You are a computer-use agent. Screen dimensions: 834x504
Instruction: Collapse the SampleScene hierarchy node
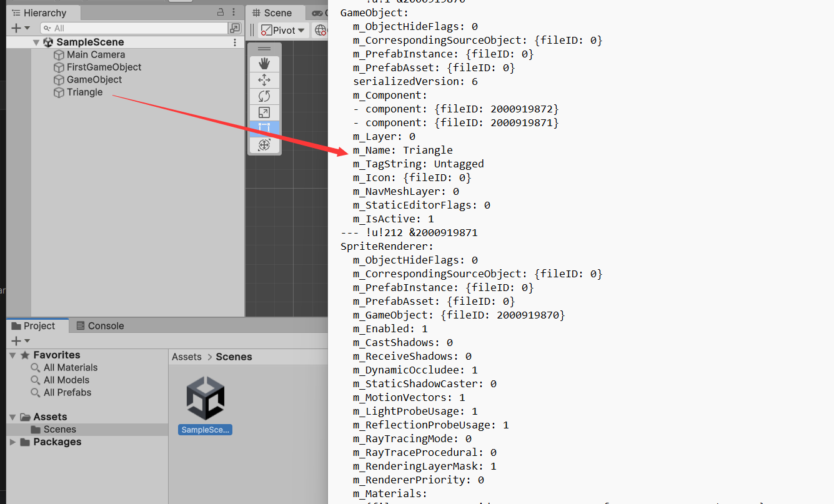pos(36,42)
